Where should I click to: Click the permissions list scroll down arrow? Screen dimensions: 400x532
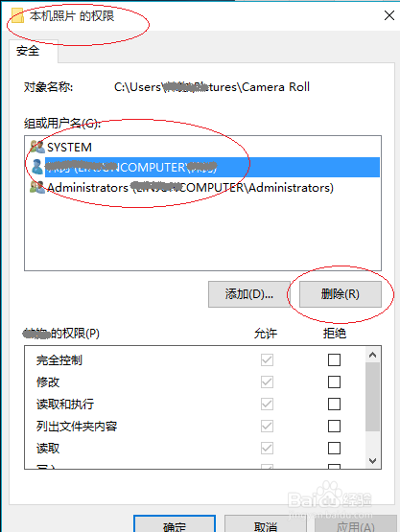click(372, 461)
